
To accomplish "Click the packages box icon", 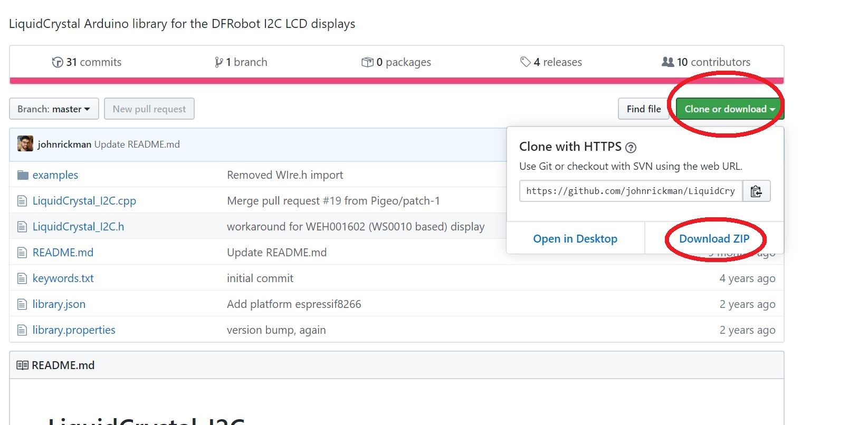I will [367, 62].
